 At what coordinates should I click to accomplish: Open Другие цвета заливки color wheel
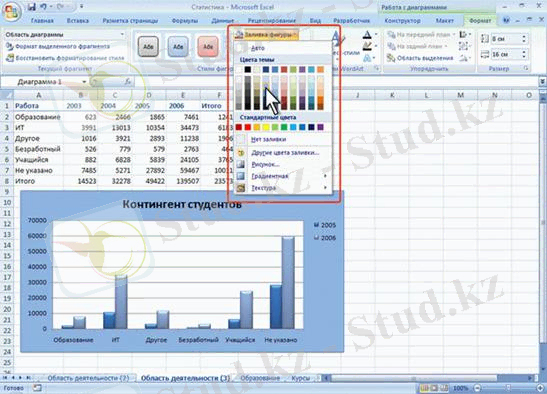point(241,153)
